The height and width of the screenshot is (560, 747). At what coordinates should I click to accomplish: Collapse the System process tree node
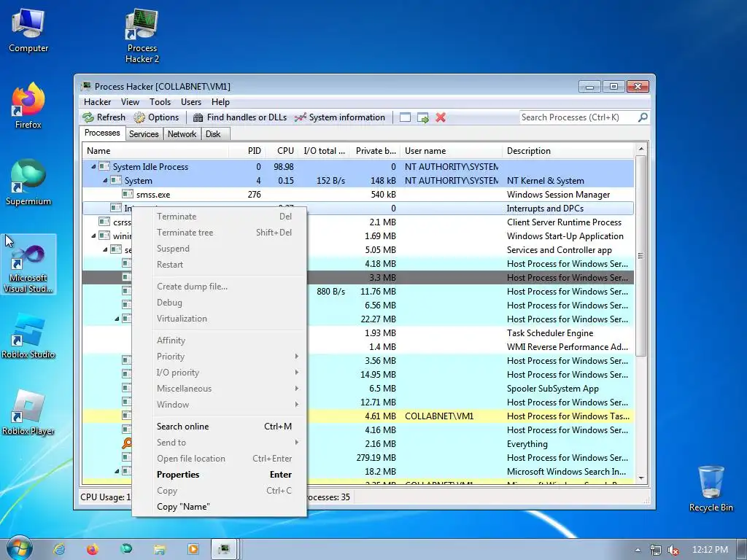tap(105, 181)
